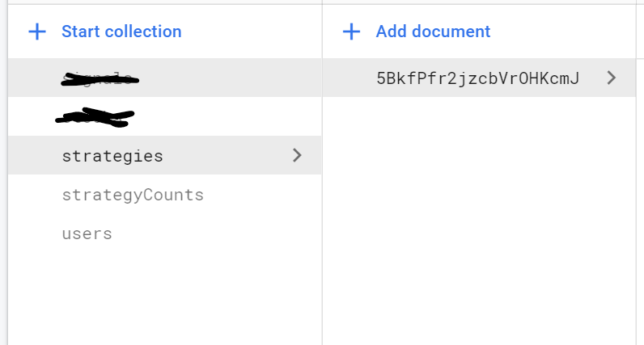Select the users collection
Screen dimensions: 644x345
(87, 234)
